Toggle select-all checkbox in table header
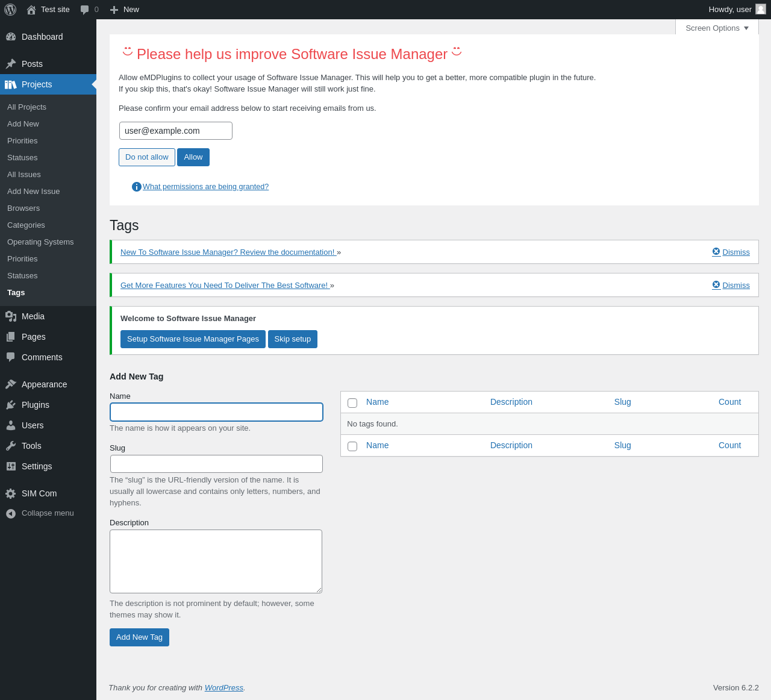This screenshot has width=771, height=700. pos(352,403)
